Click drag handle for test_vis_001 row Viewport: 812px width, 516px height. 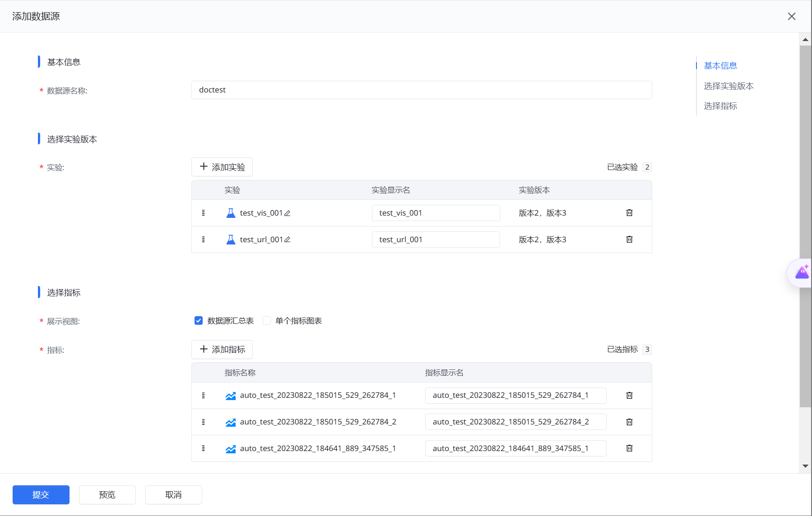click(203, 213)
